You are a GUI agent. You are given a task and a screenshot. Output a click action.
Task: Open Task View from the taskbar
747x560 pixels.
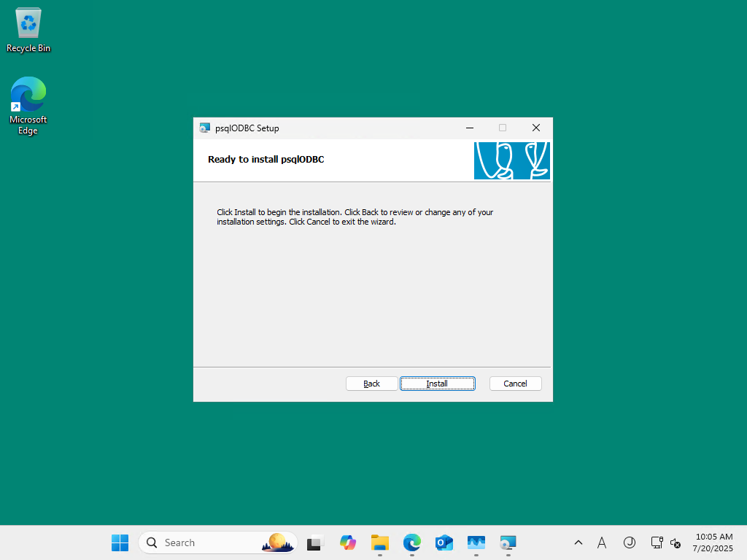(x=315, y=542)
